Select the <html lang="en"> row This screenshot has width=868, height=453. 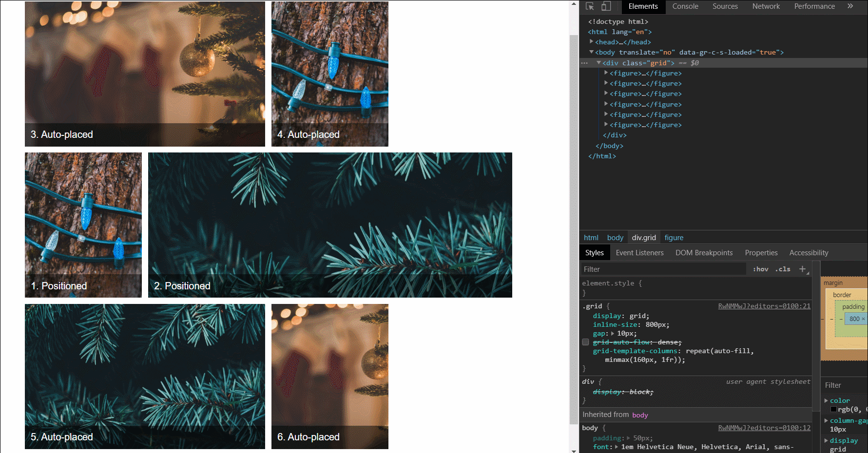tap(619, 32)
